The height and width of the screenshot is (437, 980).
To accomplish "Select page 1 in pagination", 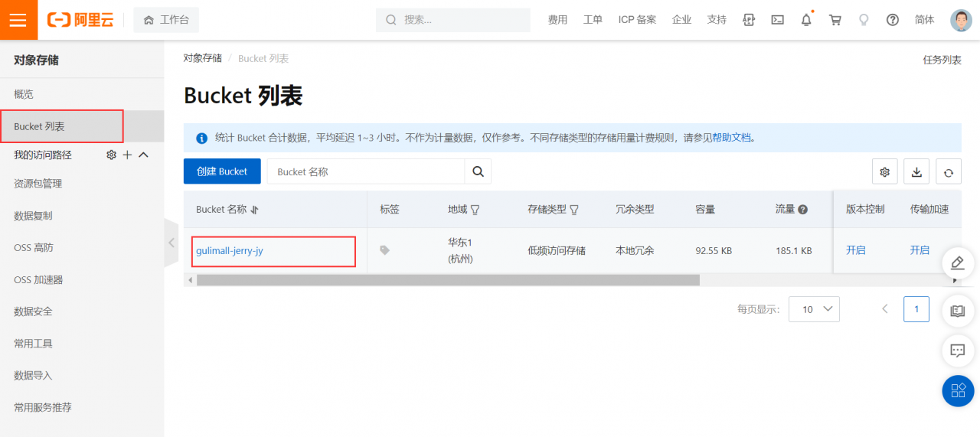I will 916,309.
